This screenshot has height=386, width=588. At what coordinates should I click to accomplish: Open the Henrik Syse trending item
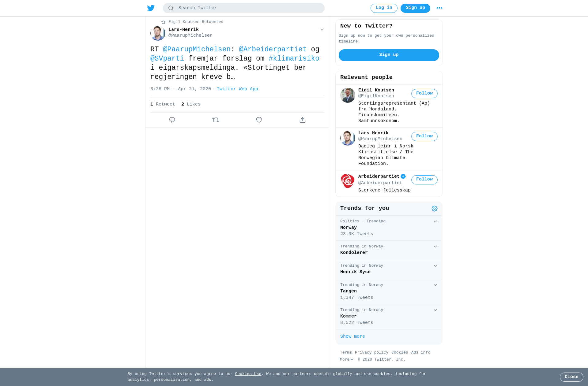[389, 269]
